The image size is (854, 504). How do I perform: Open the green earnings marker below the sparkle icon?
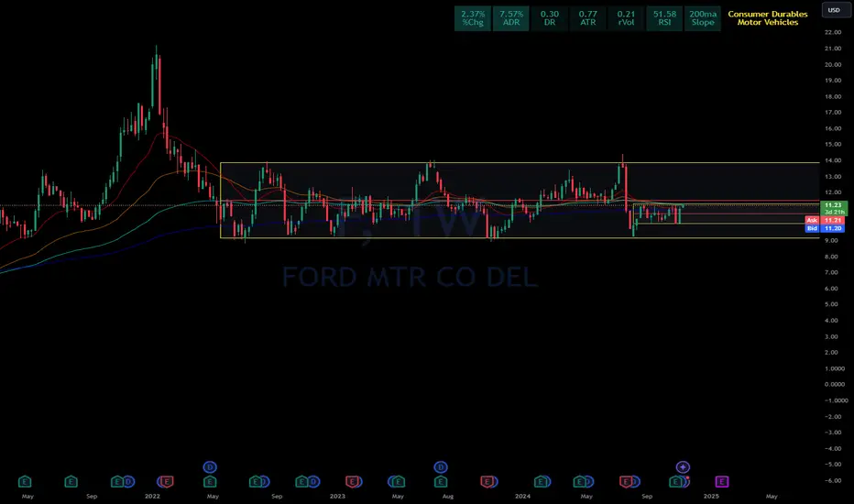[675, 482]
